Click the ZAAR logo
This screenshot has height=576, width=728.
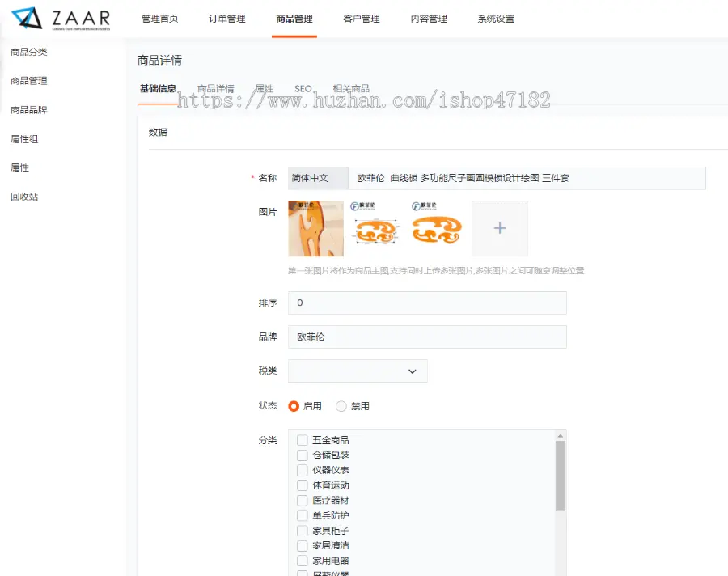61,19
